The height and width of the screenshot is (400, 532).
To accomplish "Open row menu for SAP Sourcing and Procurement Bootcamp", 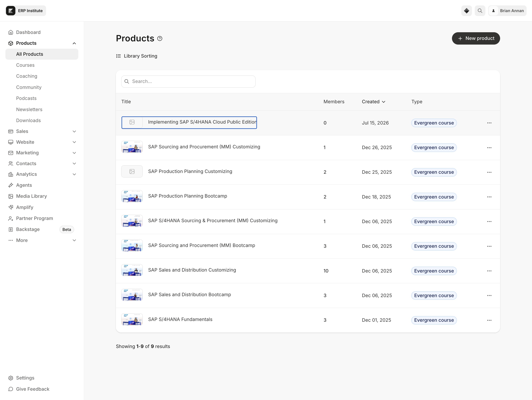I will pos(489,246).
